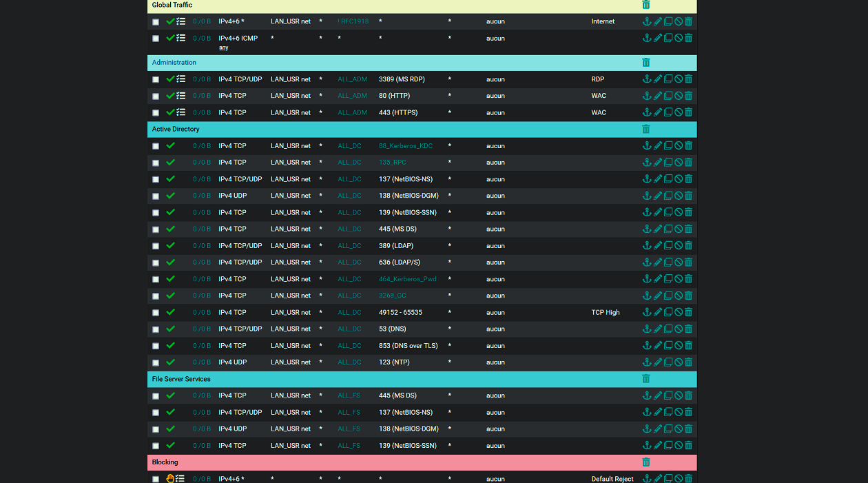Edit the 53 (DNS) rule
868x483 pixels.
coord(658,329)
